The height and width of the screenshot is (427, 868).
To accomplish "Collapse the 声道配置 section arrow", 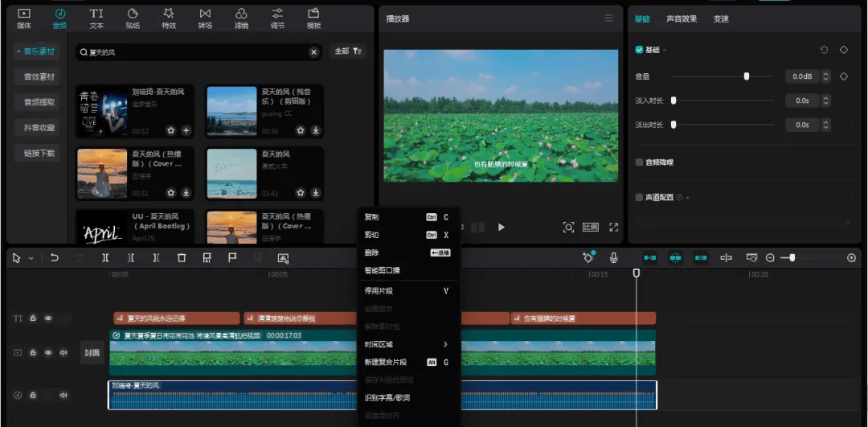I will [x=687, y=197].
